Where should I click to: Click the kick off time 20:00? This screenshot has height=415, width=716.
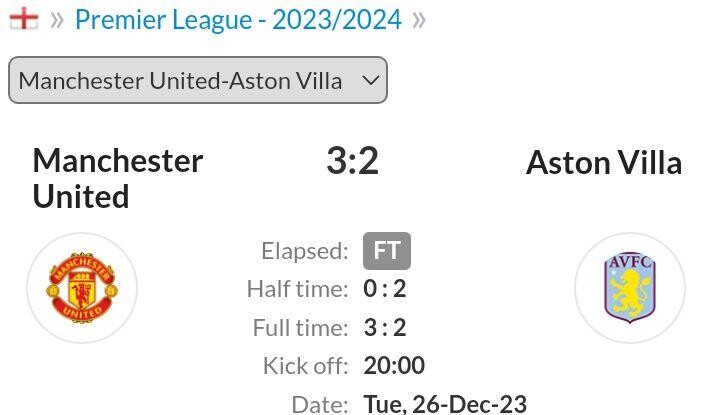394,366
